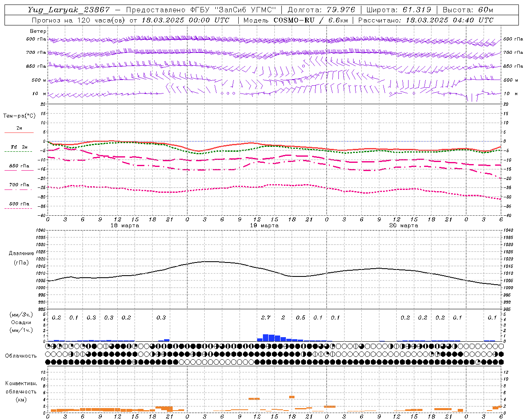Click the Тем-ра(°C) axis label
This screenshot has width=525, height=420.
pyautogui.click(x=19, y=116)
